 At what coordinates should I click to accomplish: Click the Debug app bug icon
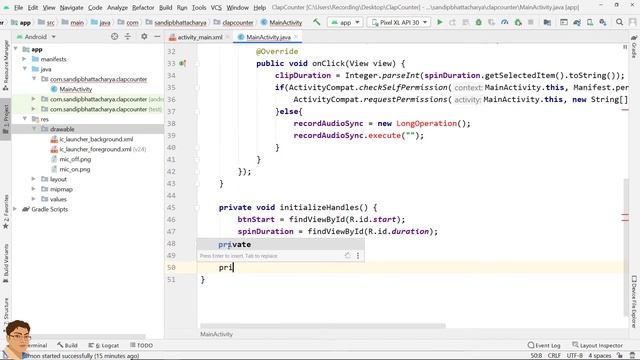point(478,22)
